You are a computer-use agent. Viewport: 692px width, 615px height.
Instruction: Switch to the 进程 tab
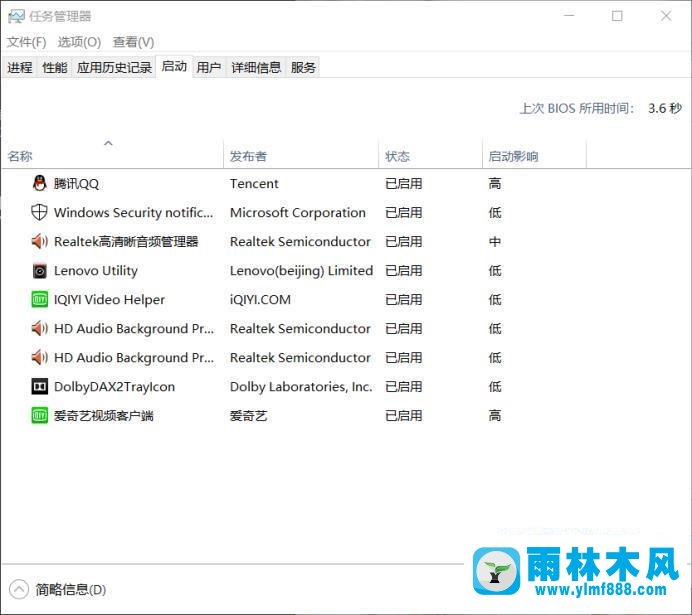click(20, 68)
